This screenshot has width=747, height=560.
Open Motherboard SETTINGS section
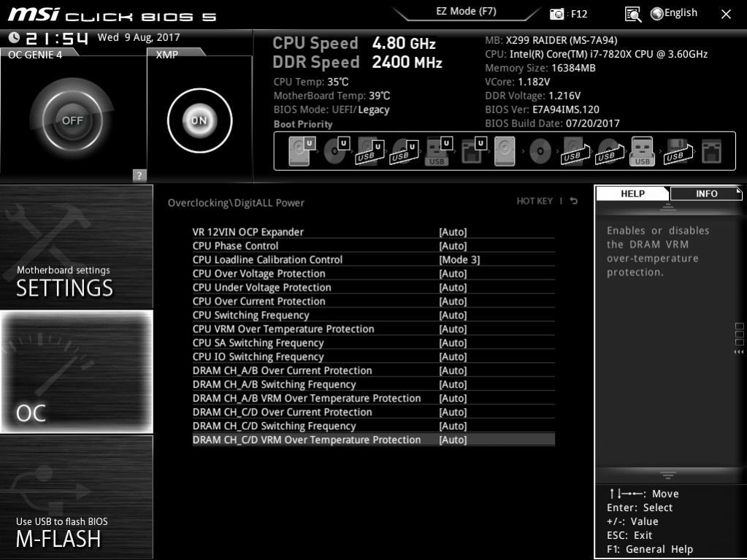(76, 247)
